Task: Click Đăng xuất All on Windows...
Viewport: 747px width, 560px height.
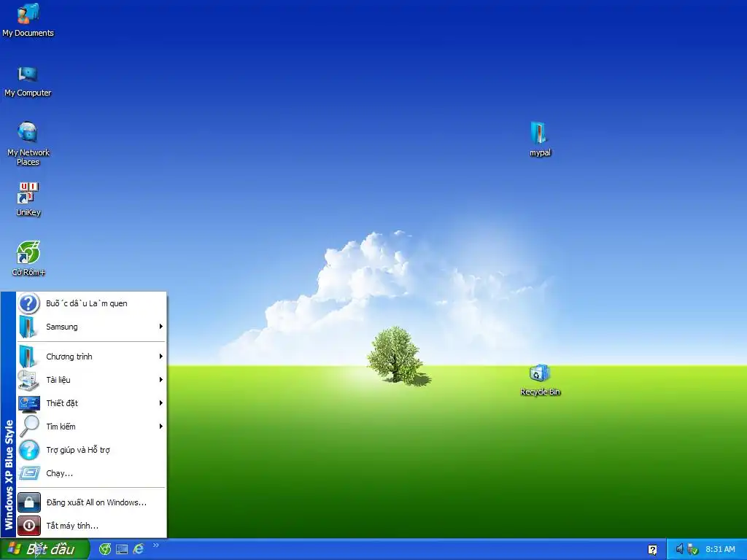Action: 91,502
